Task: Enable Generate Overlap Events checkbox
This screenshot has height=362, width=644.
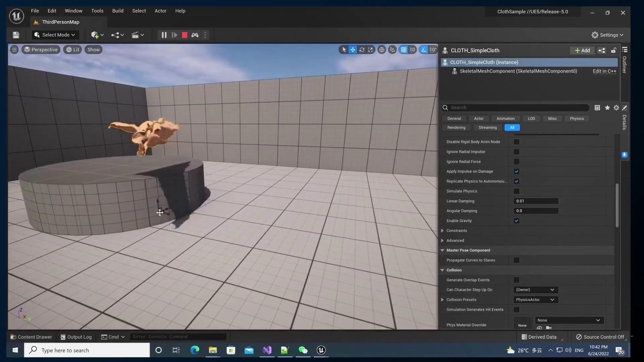Action: (x=517, y=280)
